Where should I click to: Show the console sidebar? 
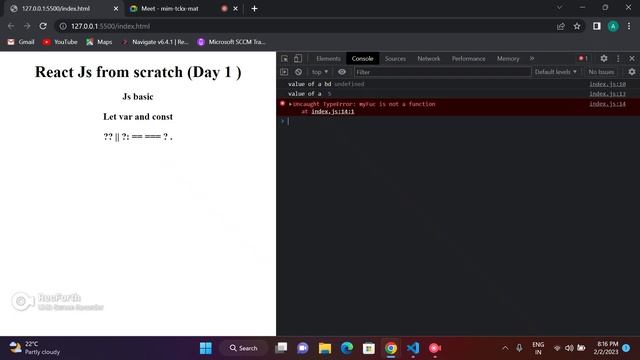pyautogui.click(x=284, y=72)
